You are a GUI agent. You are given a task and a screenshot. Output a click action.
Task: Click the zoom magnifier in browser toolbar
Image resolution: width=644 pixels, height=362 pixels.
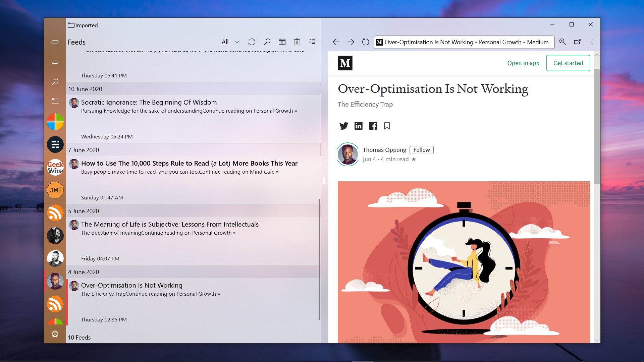coord(562,42)
